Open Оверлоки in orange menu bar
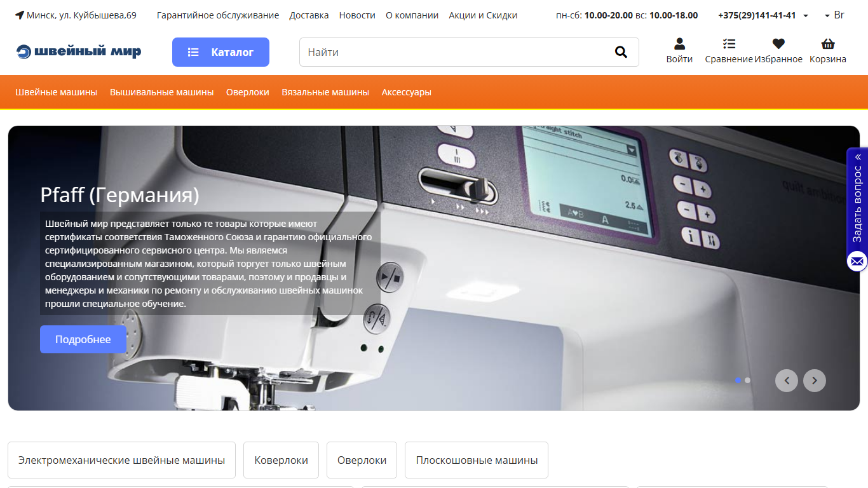Viewport: 868px width, 488px height. click(248, 92)
